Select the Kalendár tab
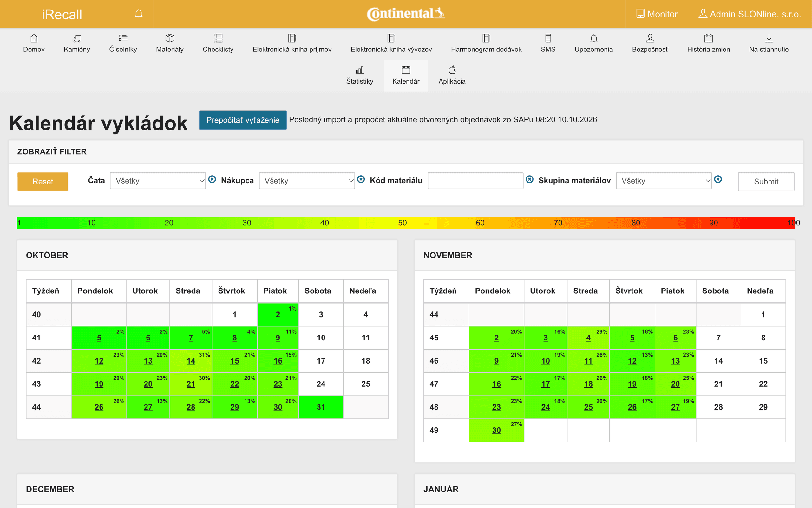 (x=406, y=75)
